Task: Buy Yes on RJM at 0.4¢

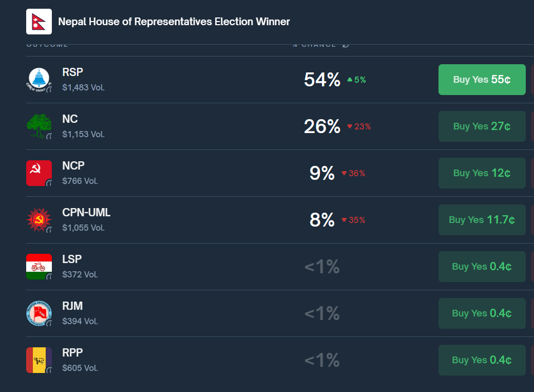Action: coord(482,313)
